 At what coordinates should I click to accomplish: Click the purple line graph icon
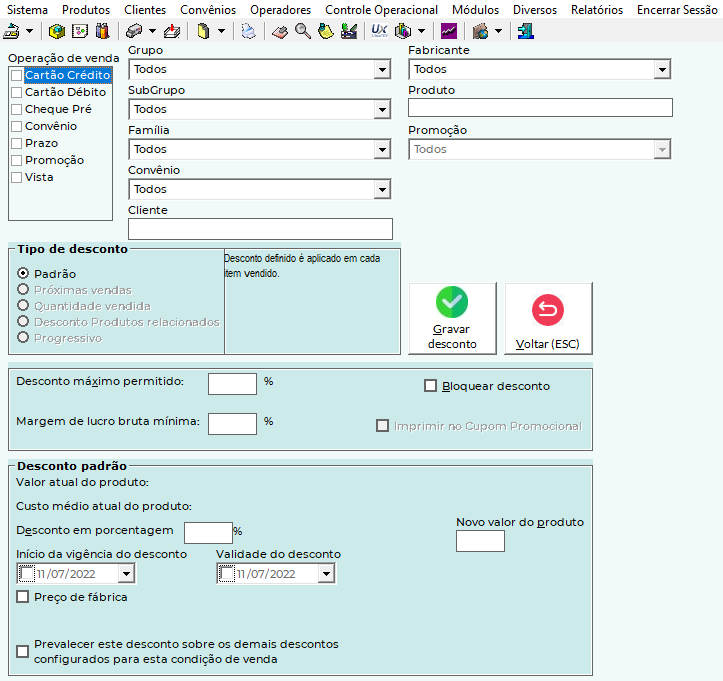[x=449, y=31]
